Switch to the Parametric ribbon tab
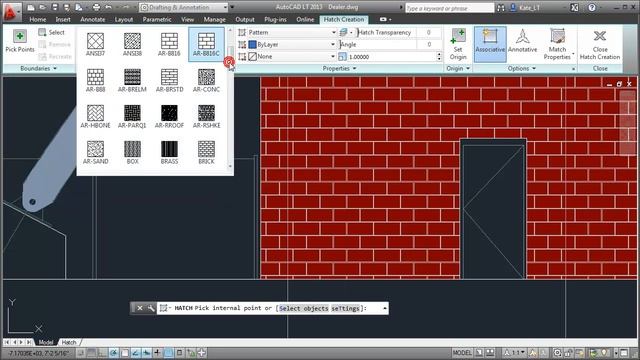The width and height of the screenshot is (640, 360). (157, 19)
